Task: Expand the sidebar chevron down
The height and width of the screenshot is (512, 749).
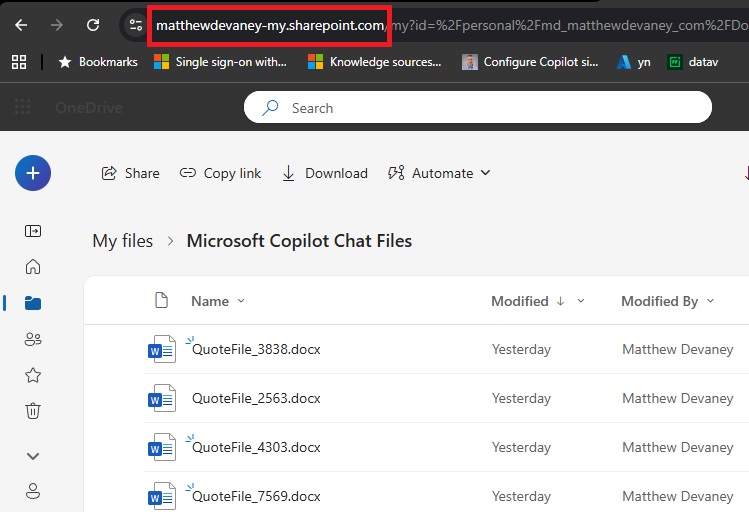Action: pyautogui.click(x=33, y=456)
